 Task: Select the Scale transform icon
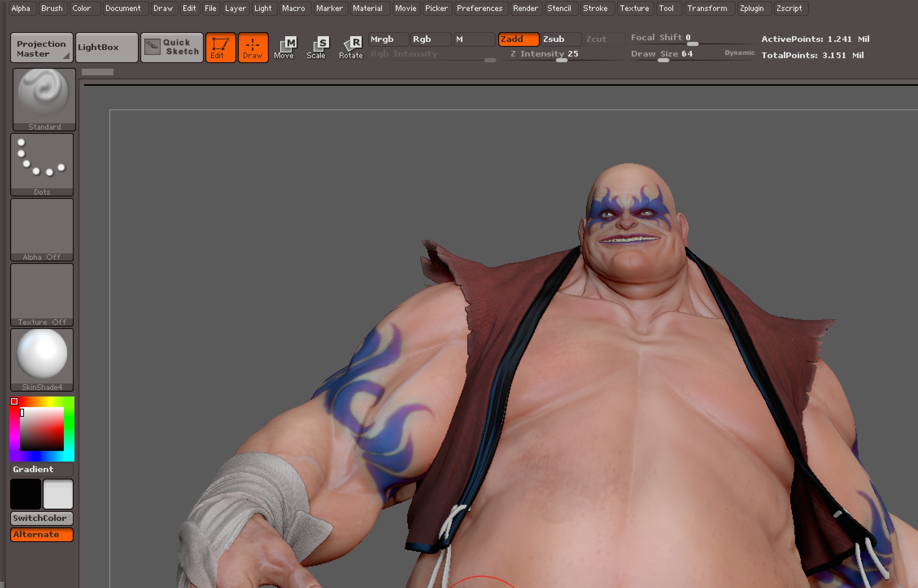click(316, 48)
